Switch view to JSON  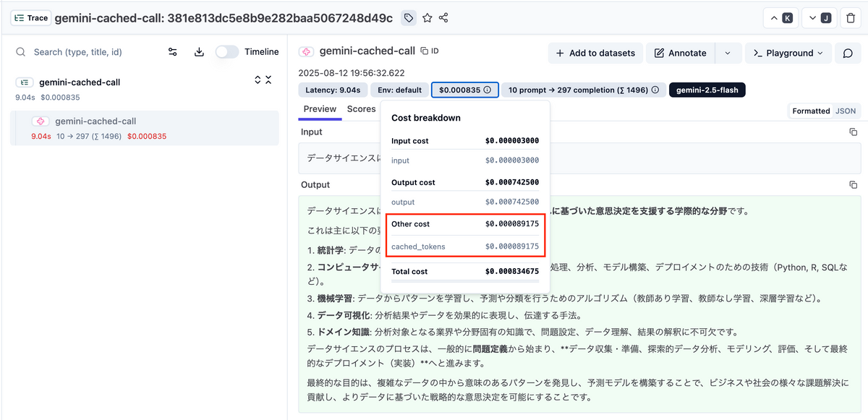pyautogui.click(x=845, y=111)
